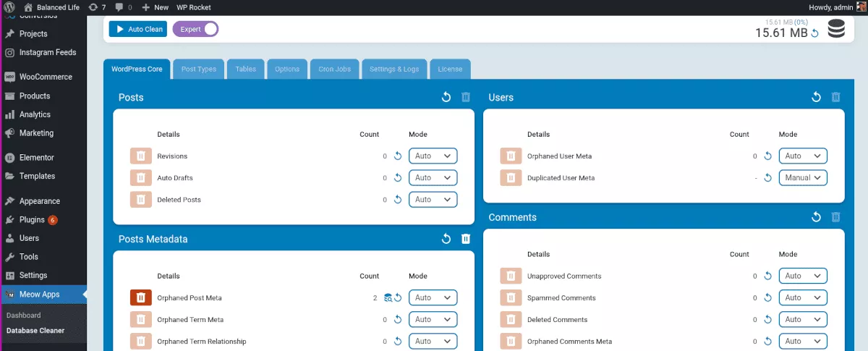
Task: Refresh all counts in Users section header
Action: [817, 97]
